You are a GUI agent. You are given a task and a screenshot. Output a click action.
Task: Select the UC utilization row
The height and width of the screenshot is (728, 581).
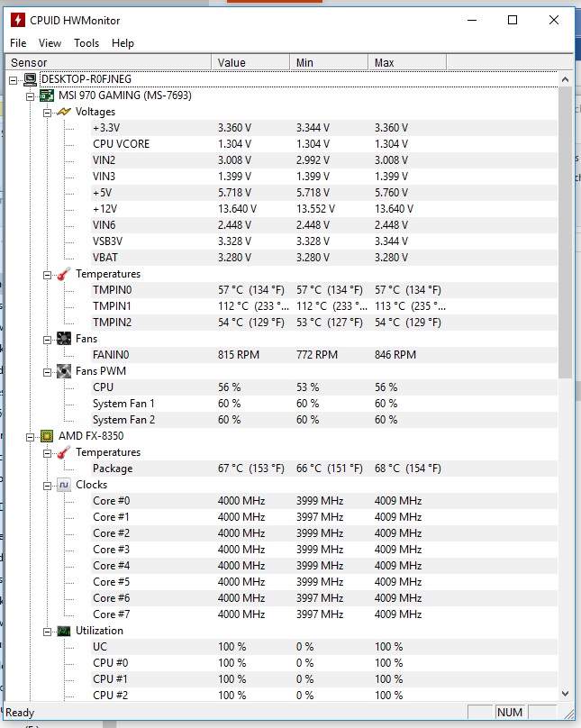point(324,647)
